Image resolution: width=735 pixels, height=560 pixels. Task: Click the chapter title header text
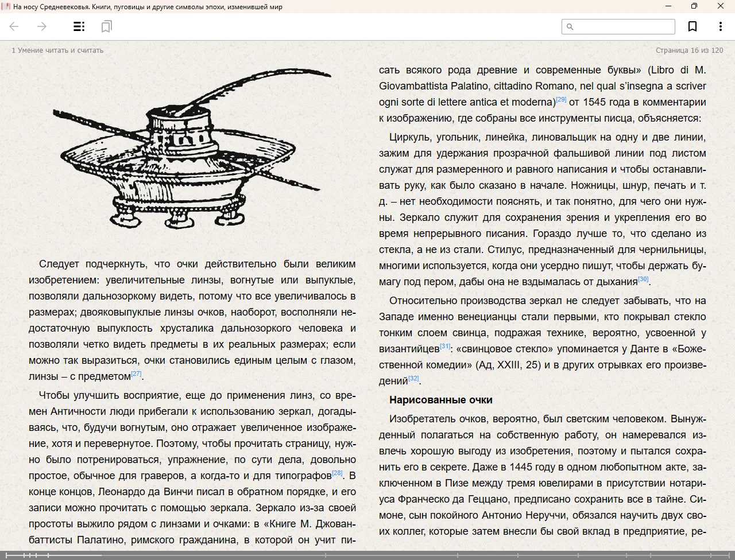tap(57, 50)
